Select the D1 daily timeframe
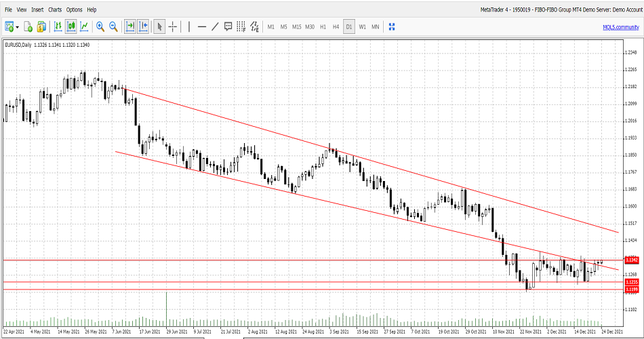644x339 pixels. tap(349, 26)
